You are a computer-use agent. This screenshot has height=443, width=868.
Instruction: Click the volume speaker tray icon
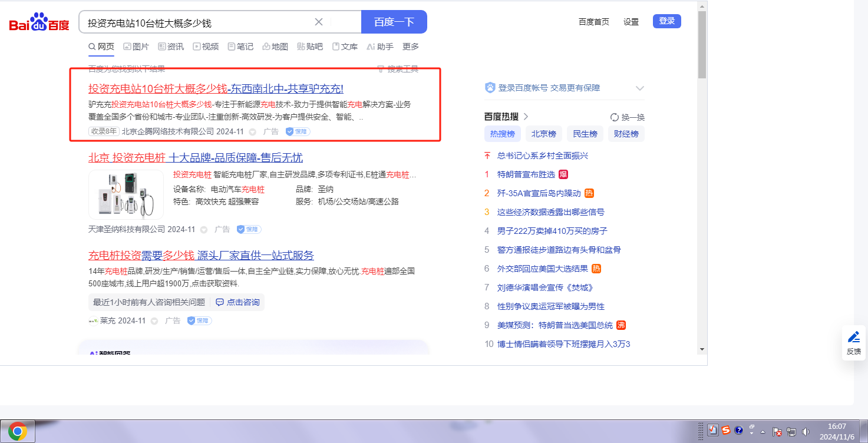point(806,431)
